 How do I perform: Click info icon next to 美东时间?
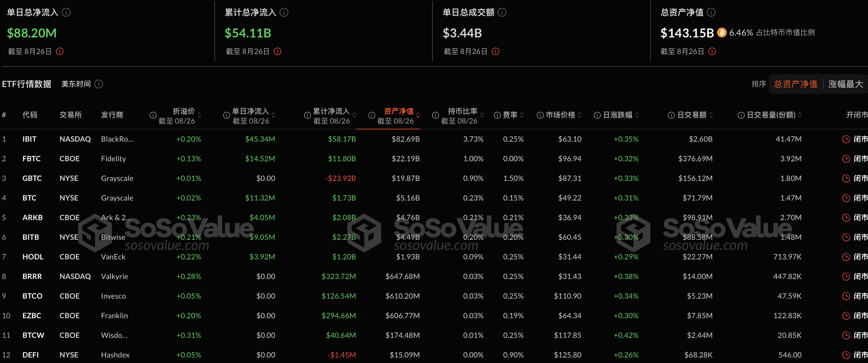tap(99, 84)
